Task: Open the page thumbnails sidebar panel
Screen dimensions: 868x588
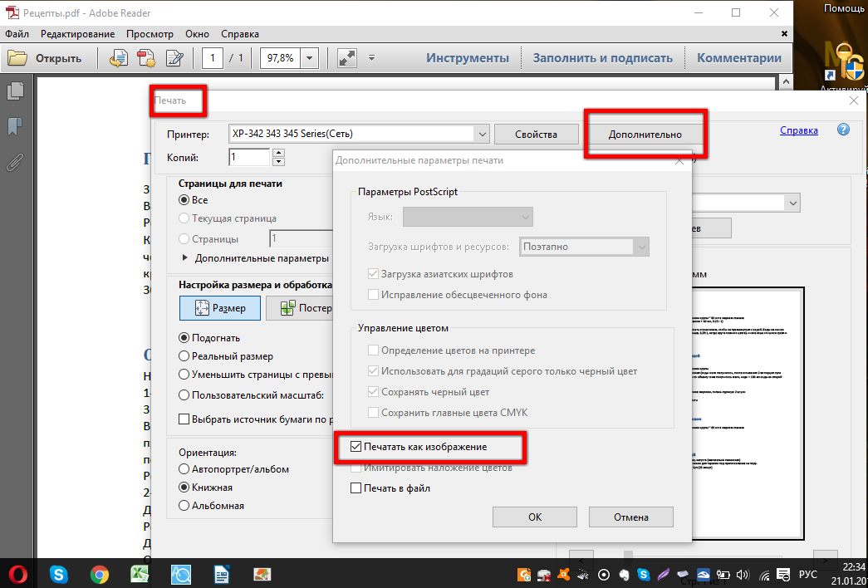Action: (15, 91)
